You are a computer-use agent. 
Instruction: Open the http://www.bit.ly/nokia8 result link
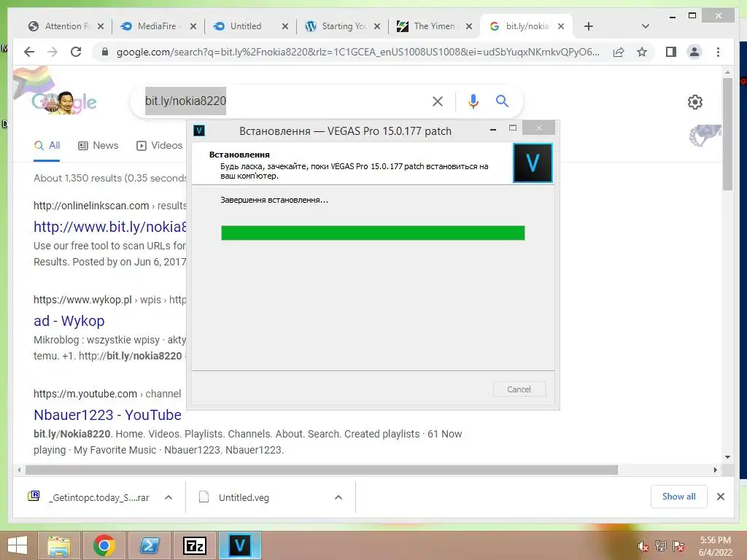110,227
